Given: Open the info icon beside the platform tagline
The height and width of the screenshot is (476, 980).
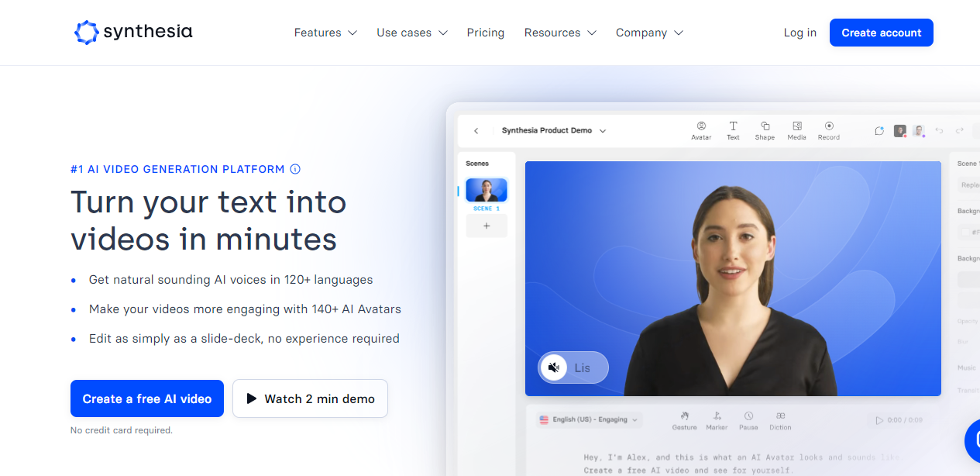Looking at the screenshot, I should point(295,169).
